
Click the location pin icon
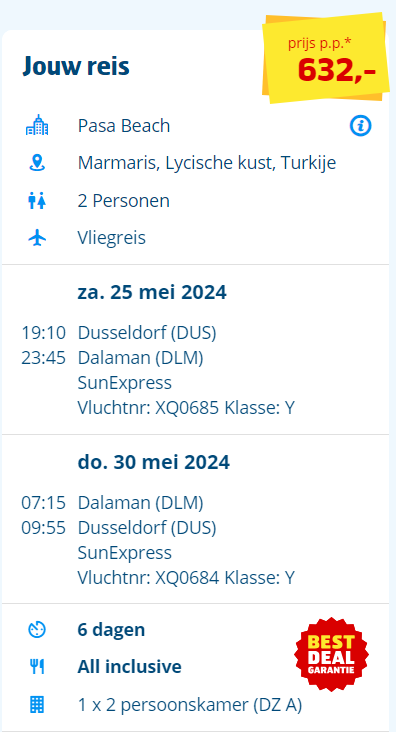coord(37,163)
